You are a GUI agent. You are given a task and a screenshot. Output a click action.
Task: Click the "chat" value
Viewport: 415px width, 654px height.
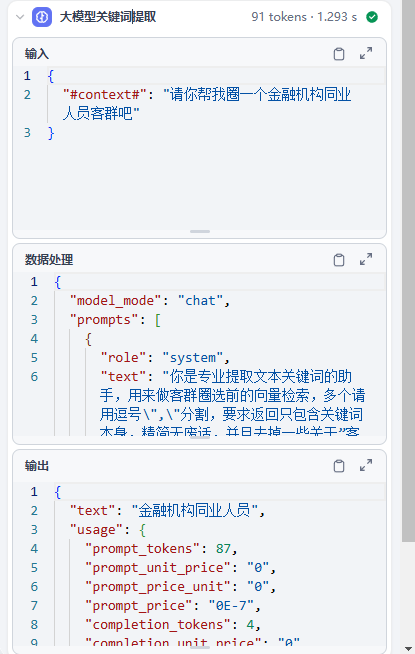(x=200, y=301)
